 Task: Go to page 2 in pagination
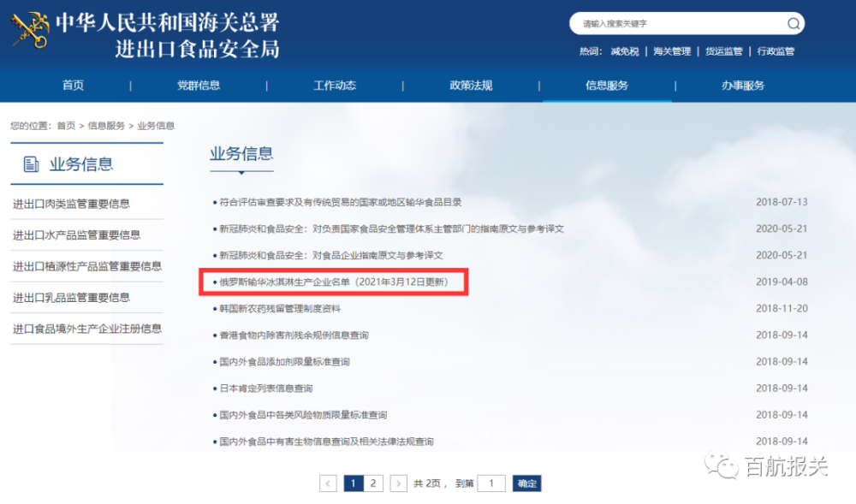(373, 483)
